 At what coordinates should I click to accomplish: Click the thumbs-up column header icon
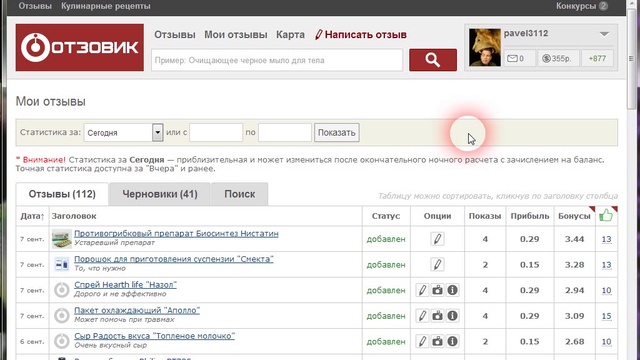click(x=606, y=216)
